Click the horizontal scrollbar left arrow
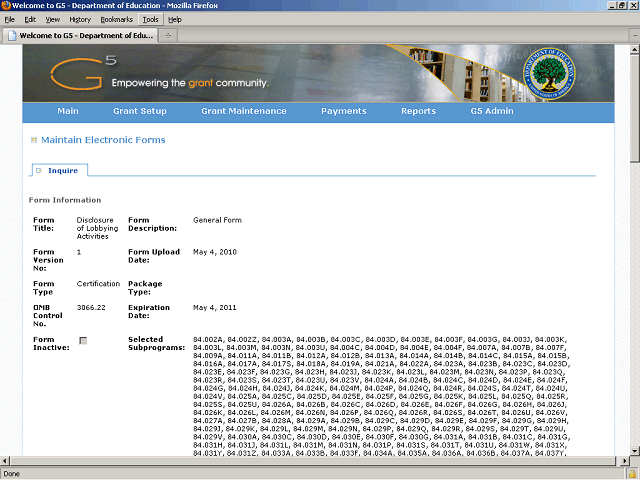 [x=4, y=461]
